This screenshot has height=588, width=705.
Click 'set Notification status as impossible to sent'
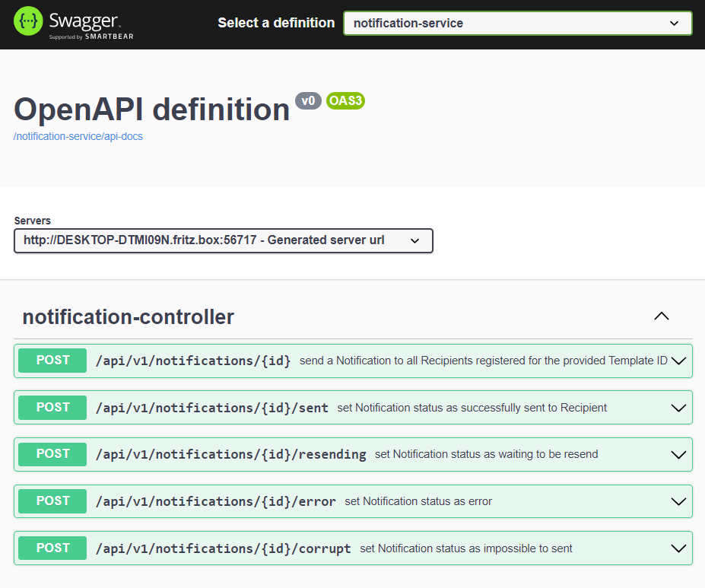click(465, 548)
